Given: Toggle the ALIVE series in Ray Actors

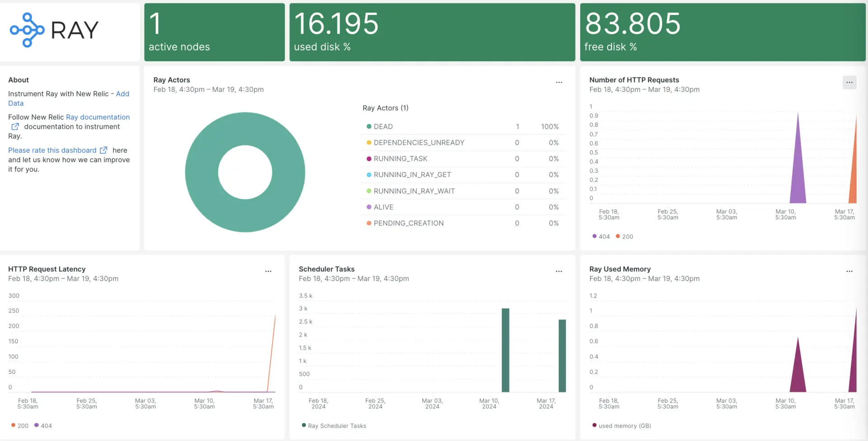Looking at the screenshot, I should click(x=383, y=207).
